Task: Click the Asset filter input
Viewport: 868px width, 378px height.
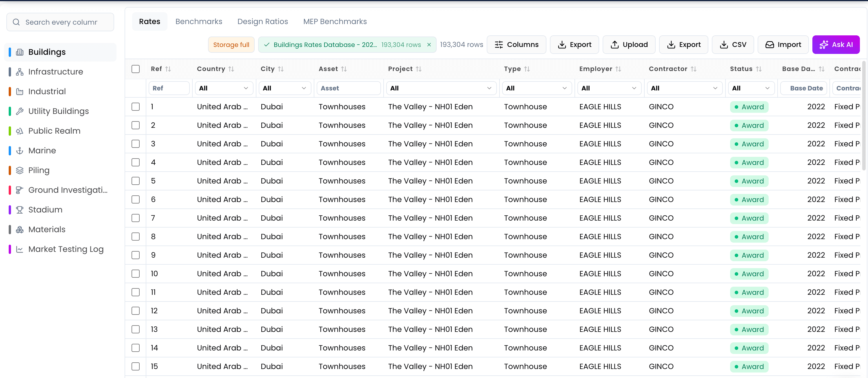Action: pyautogui.click(x=349, y=88)
